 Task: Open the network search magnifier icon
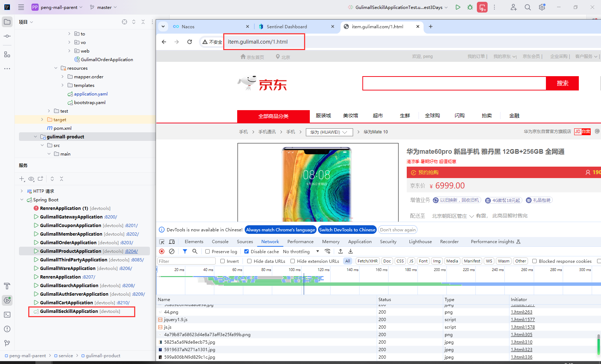195,251
